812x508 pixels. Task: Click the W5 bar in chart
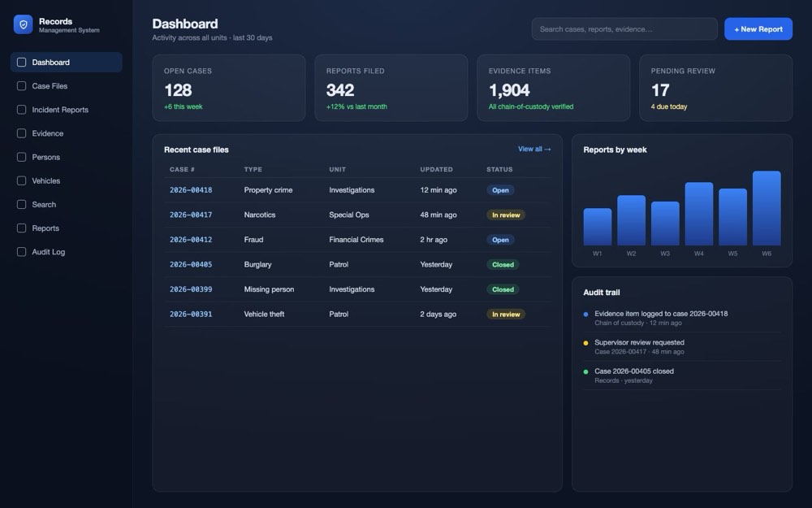click(x=732, y=217)
